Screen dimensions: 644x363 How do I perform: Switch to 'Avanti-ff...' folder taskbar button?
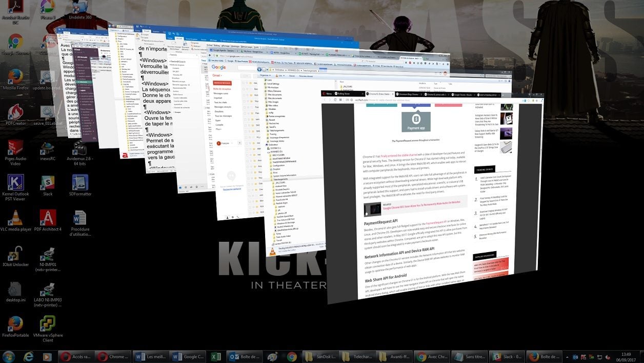pos(395,356)
